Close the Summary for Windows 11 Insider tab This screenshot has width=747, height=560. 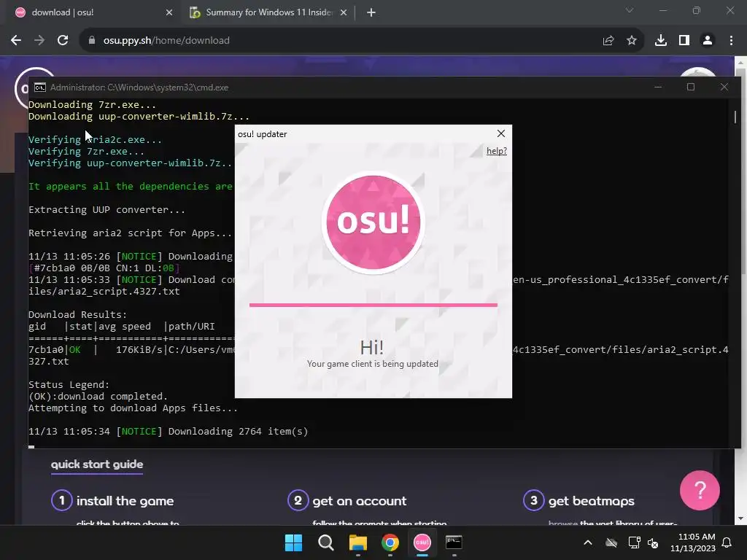(344, 12)
